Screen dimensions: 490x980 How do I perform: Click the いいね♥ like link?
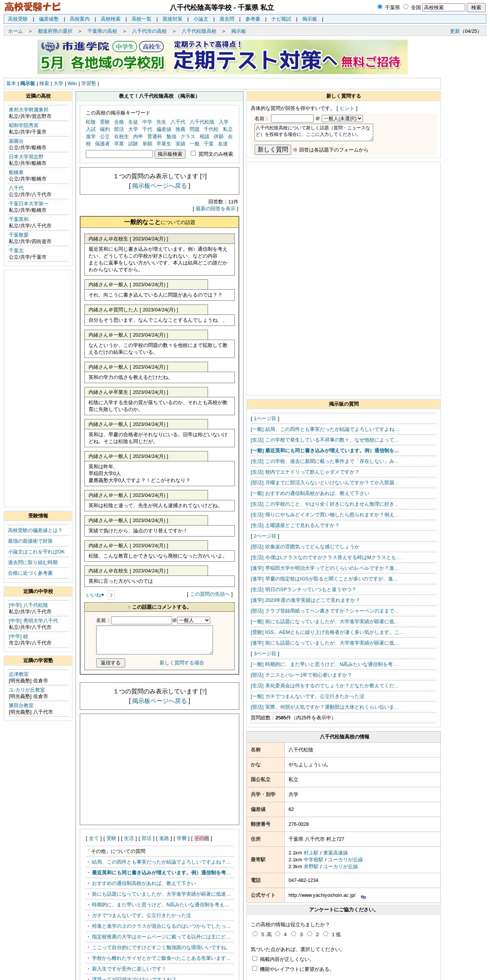tap(95, 595)
